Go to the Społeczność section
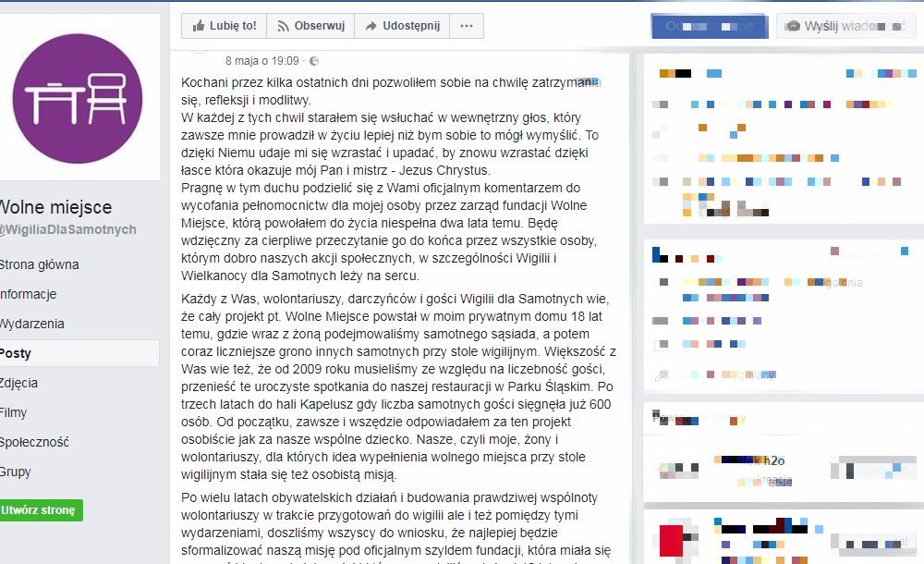 click(x=34, y=442)
